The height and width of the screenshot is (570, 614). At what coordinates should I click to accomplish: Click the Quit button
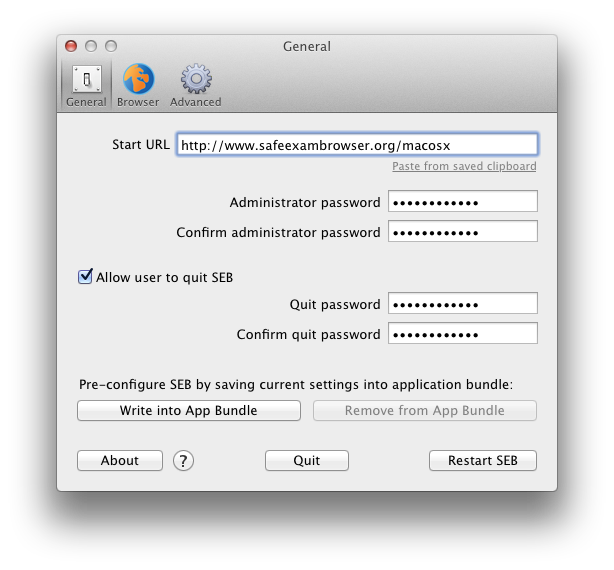click(307, 460)
